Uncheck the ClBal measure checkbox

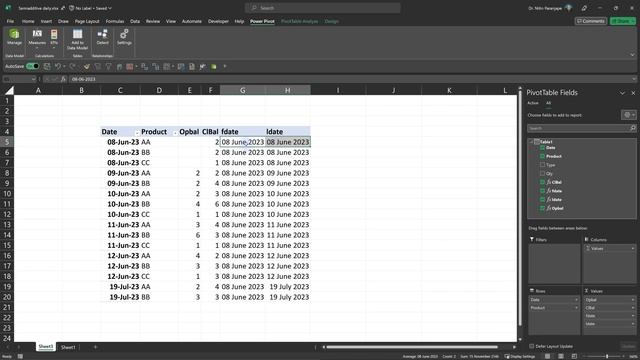542,182
